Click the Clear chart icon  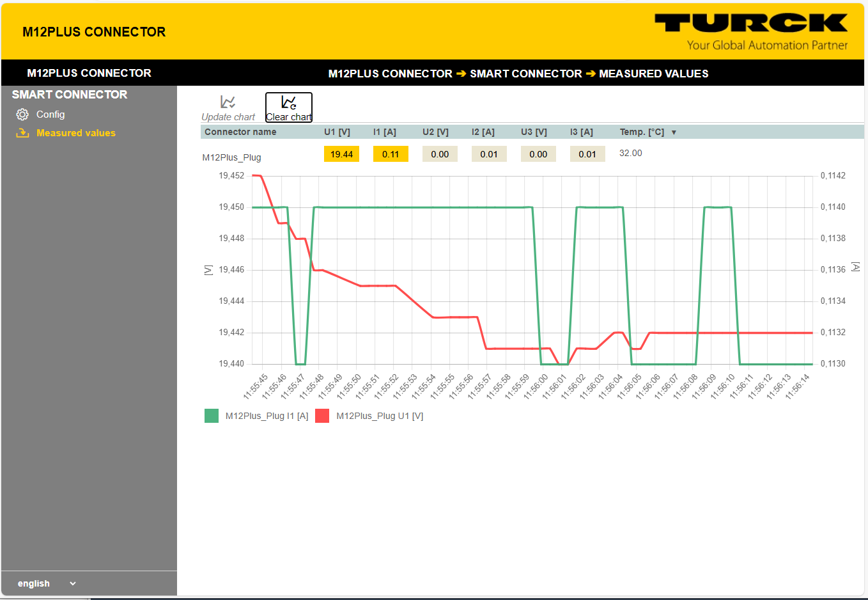(x=289, y=102)
